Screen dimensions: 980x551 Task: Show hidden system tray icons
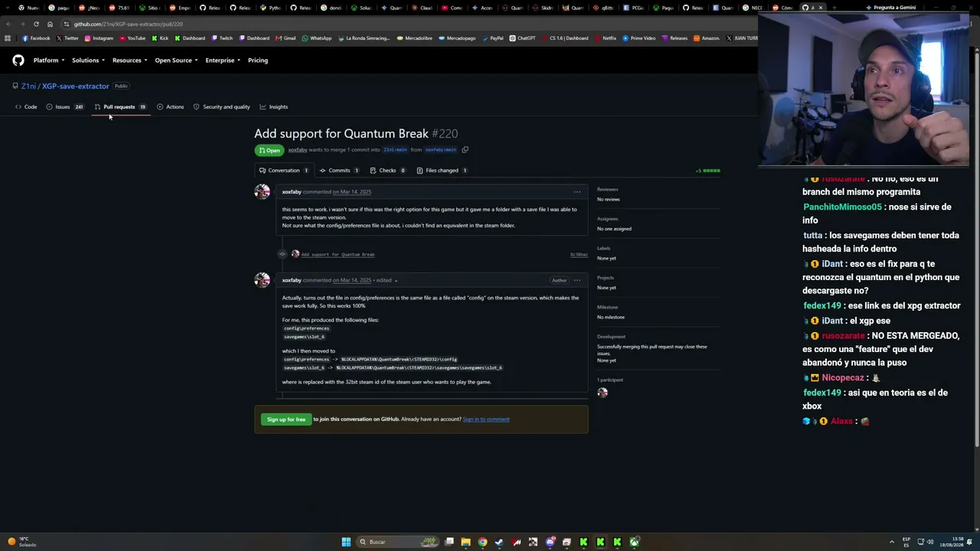891,542
